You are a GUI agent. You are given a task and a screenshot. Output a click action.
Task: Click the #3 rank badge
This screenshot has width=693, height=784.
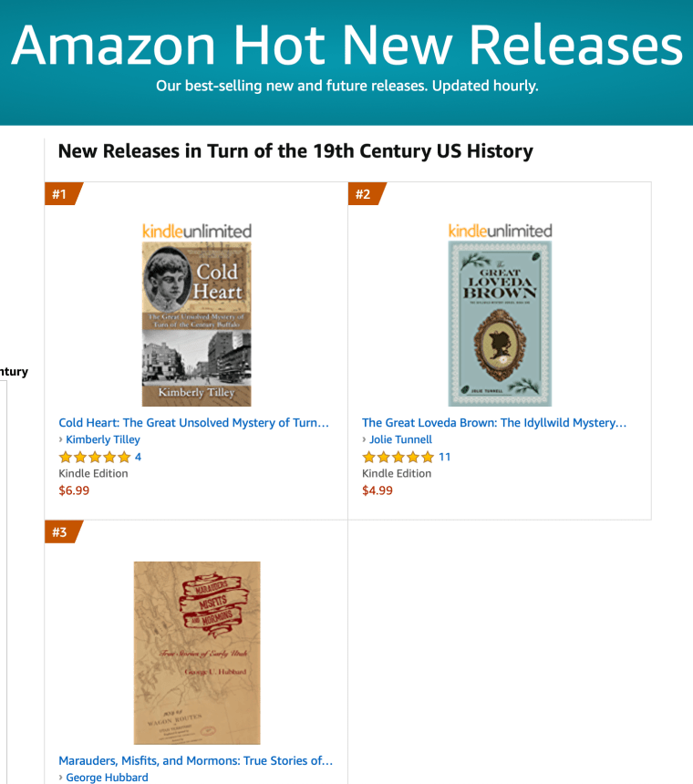pyautogui.click(x=62, y=532)
